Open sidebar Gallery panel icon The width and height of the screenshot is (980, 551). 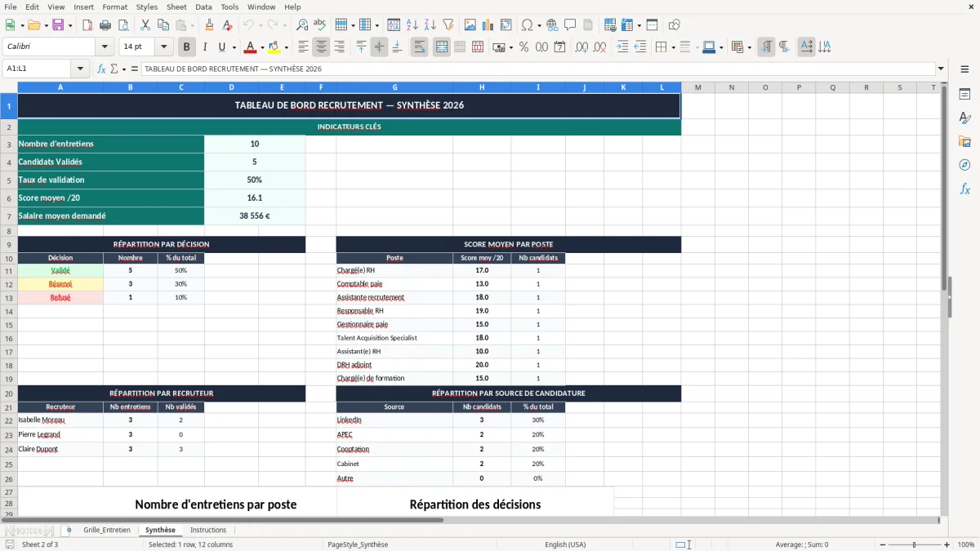pyautogui.click(x=964, y=142)
